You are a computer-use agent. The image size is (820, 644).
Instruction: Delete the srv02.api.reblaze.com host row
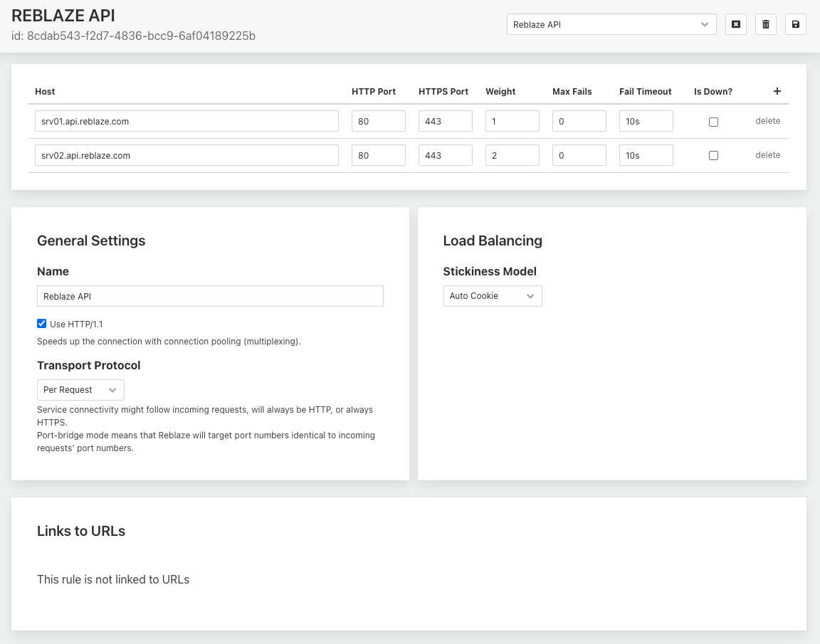click(767, 155)
